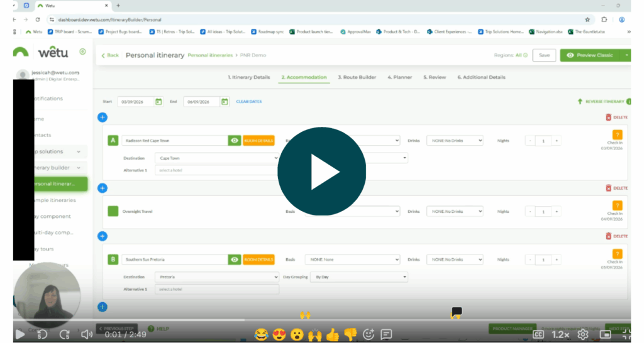Toggle closed captions with the CC button
644x343 pixels.
coord(538,334)
